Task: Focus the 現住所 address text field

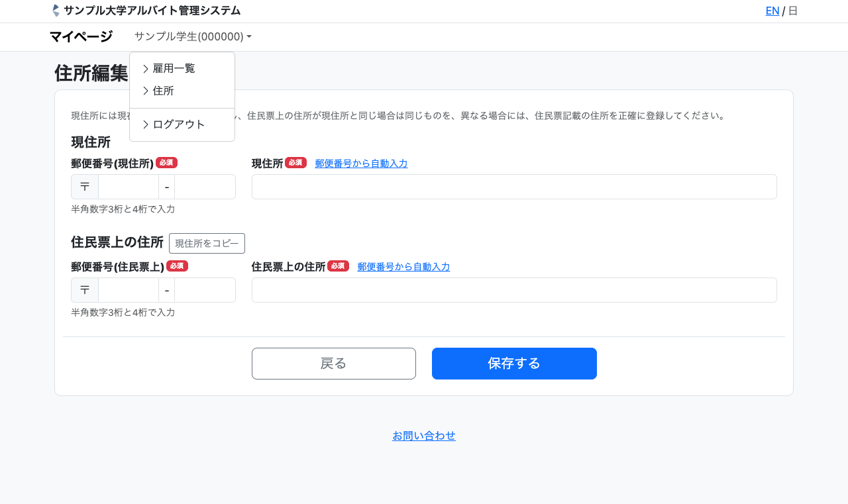Action: 514,187
